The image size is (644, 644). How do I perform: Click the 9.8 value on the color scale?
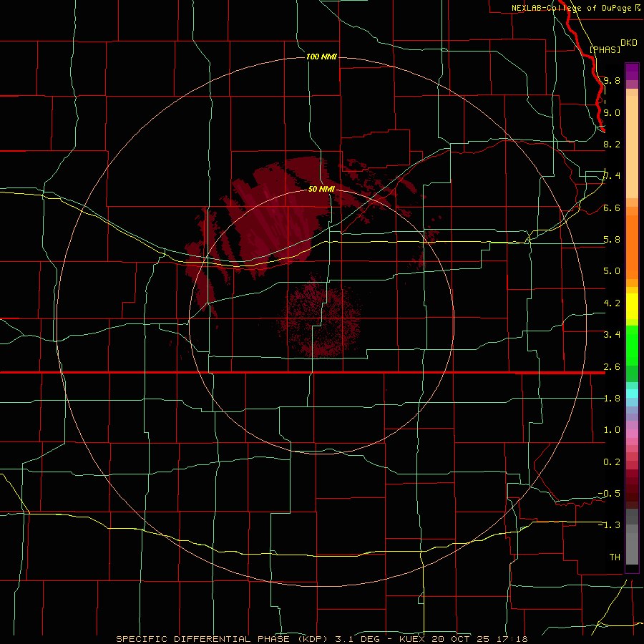point(612,80)
